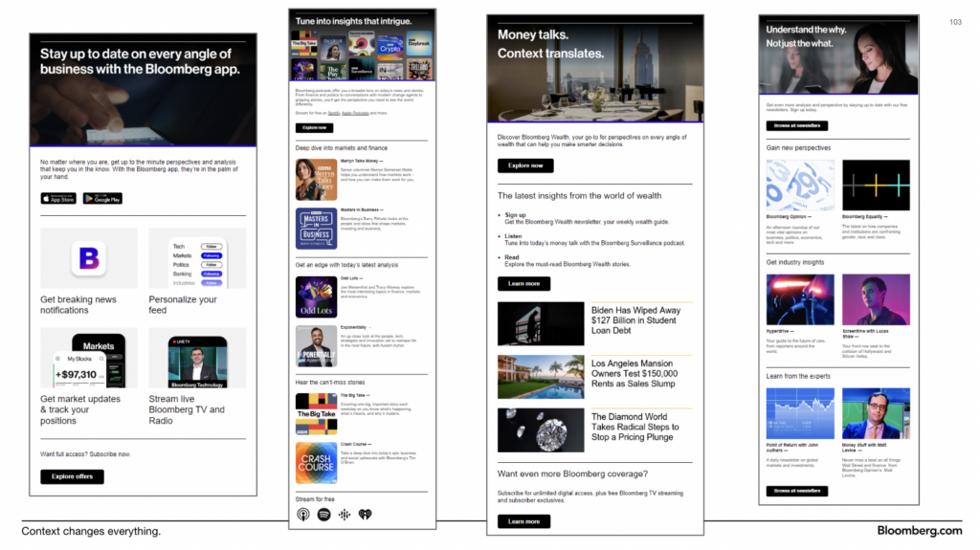Select the Trillions podcast cover
Image resolution: width=980 pixels, height=550 pixels.
click(419, 69)
